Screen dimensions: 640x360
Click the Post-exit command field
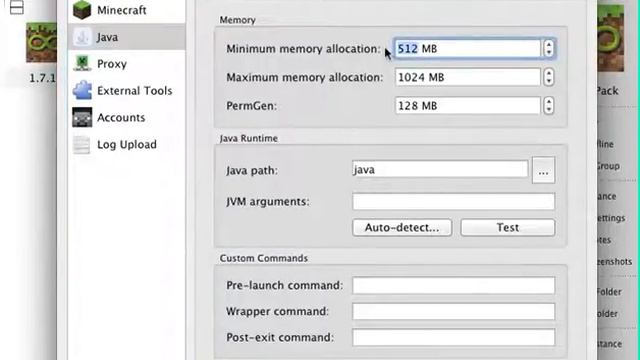click(453, 338)
